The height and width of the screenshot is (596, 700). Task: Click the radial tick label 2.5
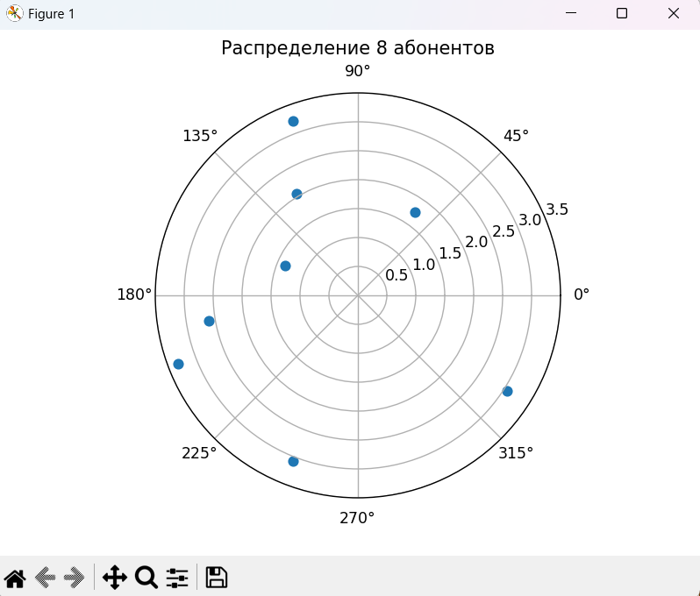504,231
